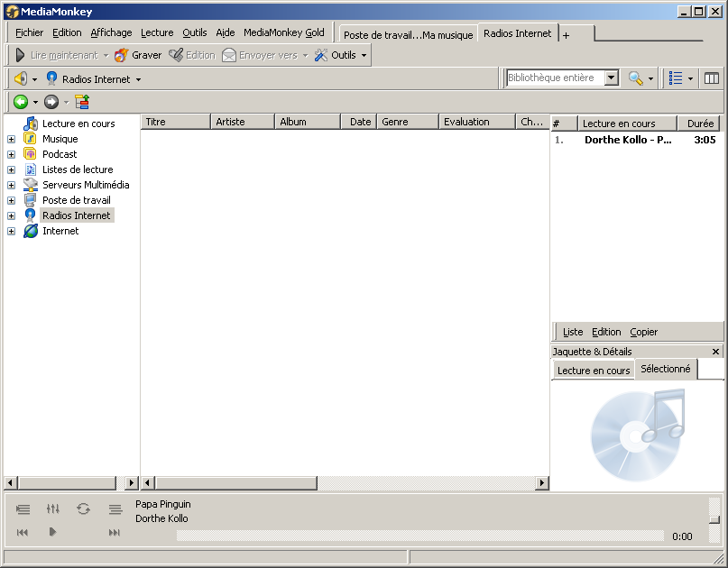Close the Jaquette & Détails panel
This screenshot has height=568, width=728.
[x=715, y=352]
